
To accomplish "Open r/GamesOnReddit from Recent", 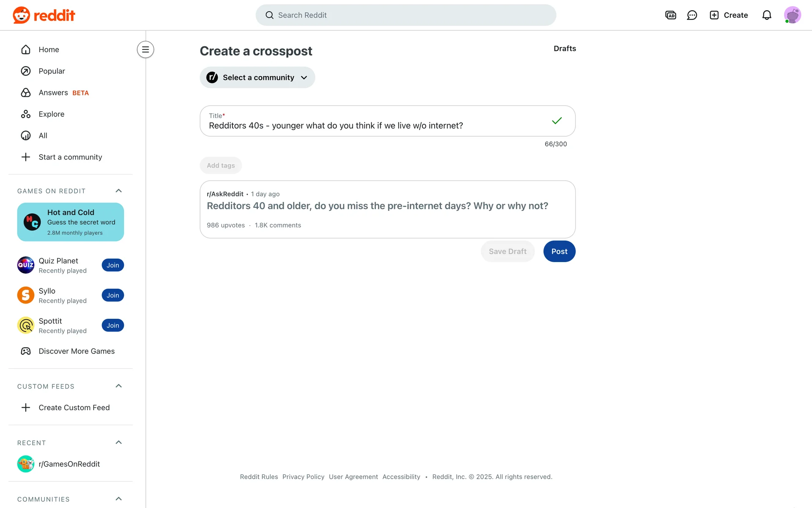I will click(x=69, y=464).
